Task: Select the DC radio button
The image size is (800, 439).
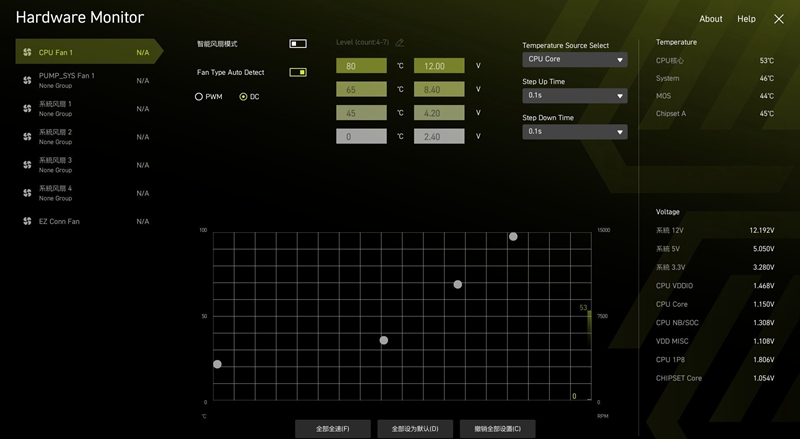Action: click(243, 97)
